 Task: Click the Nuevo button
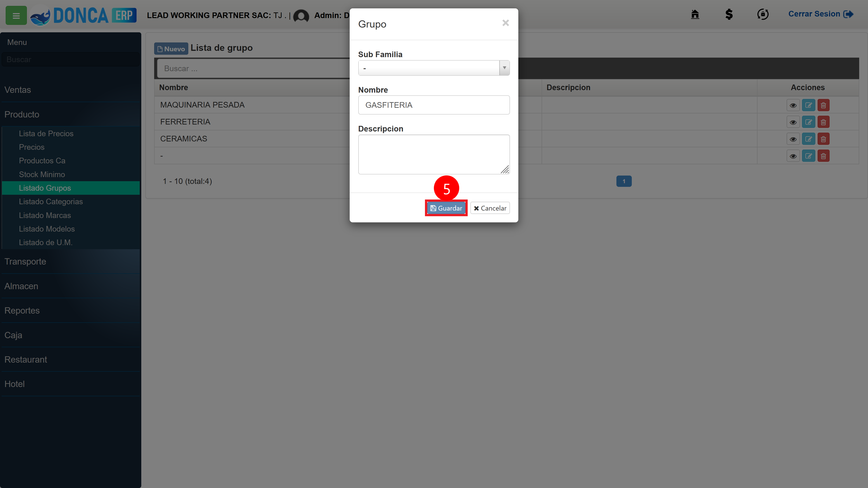pyautogui.click(x=171, y=49)
